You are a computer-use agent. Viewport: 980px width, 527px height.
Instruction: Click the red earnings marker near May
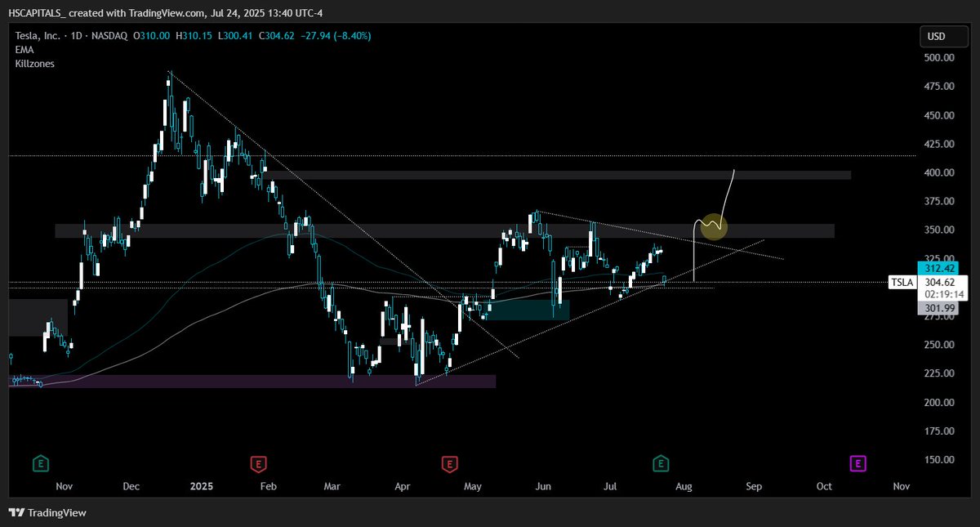click(x=448, y=464)
